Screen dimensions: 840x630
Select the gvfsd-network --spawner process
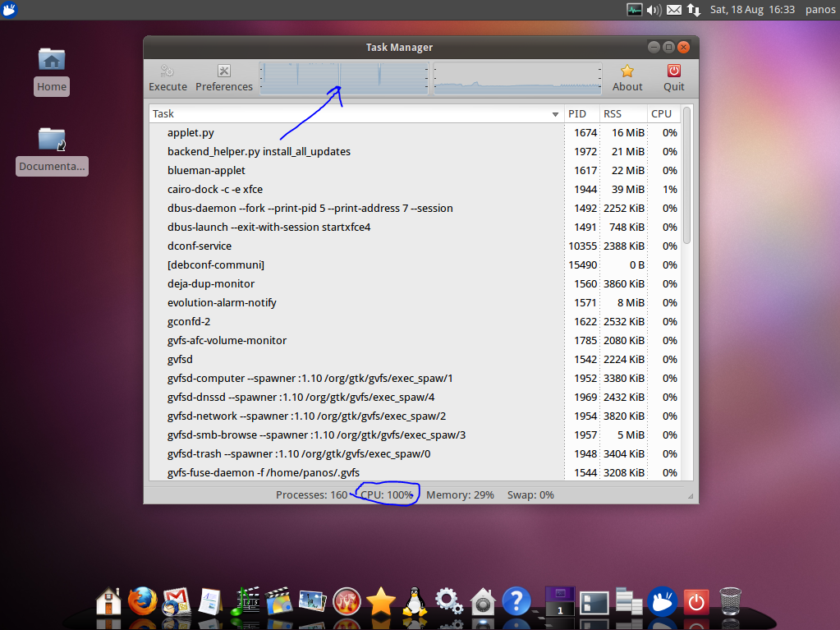[x=415, y=416]
